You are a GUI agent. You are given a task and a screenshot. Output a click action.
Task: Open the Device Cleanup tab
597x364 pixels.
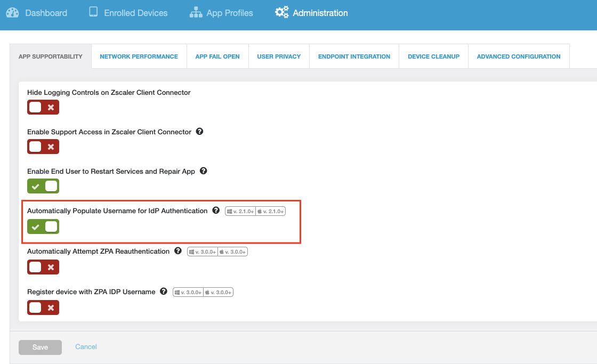coord(433,56)
